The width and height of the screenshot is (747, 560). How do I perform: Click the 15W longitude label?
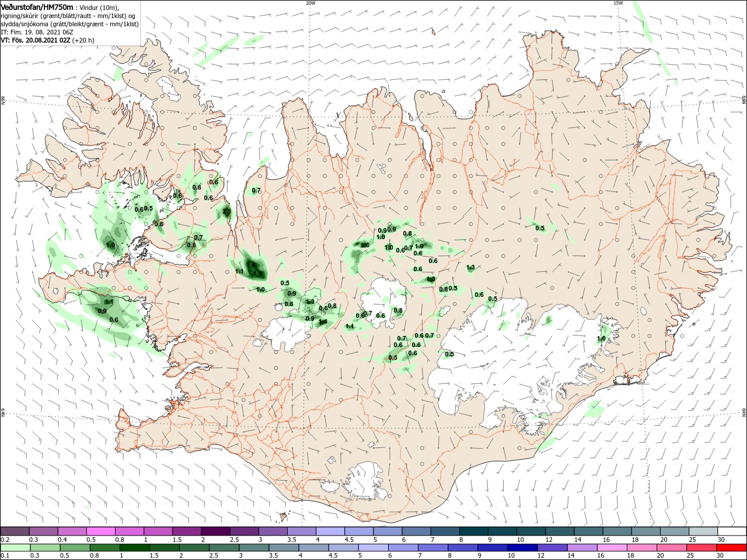tap(618, 3)
